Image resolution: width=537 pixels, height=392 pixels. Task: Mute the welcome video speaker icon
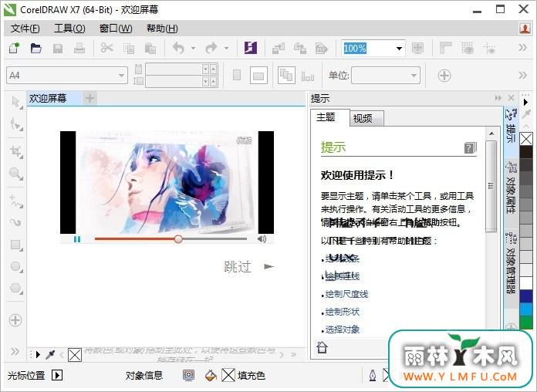click(x=262, y=239)
